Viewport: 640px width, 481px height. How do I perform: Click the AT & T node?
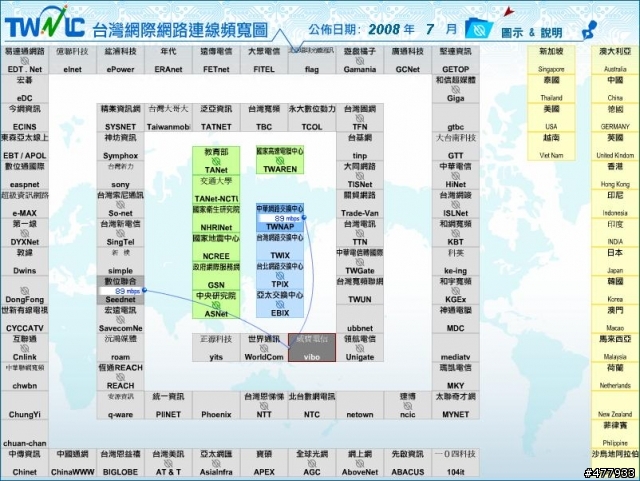click(x=168, y=462)
